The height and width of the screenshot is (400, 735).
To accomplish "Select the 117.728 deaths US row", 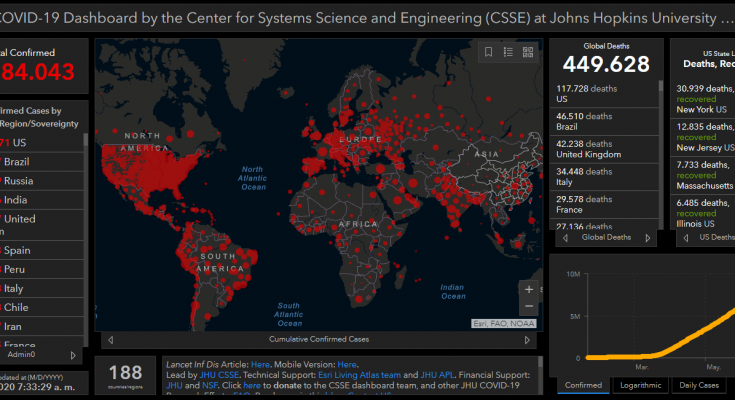I will tap(604, 94).
